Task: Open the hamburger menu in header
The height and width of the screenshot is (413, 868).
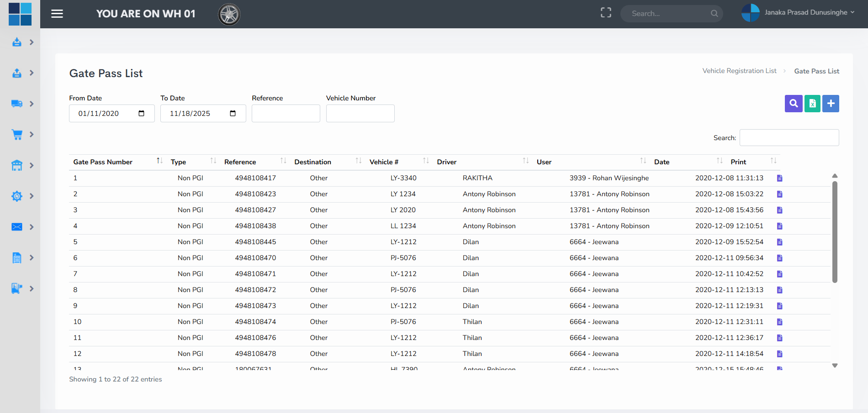Action: 57,14
